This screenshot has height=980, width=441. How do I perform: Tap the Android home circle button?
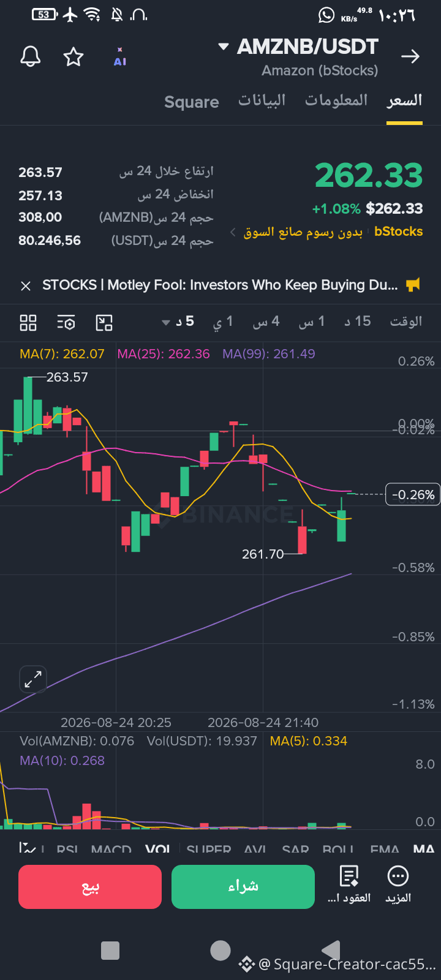[x=221, y=951]
